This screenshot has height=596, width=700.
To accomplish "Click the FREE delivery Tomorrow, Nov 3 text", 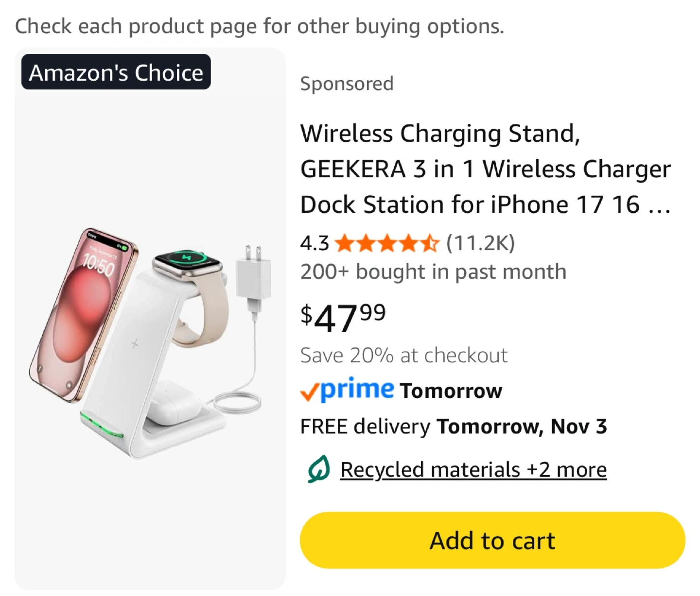I will click(453, 426).
